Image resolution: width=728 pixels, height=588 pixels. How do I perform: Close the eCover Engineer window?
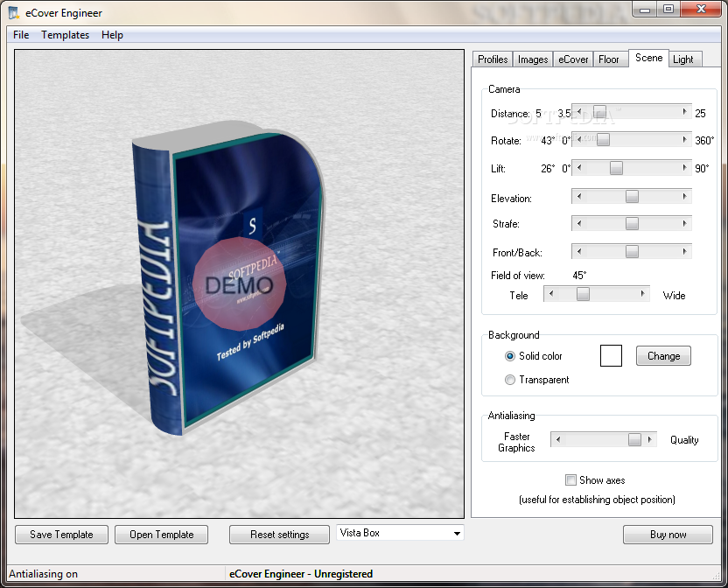(701, 10)
